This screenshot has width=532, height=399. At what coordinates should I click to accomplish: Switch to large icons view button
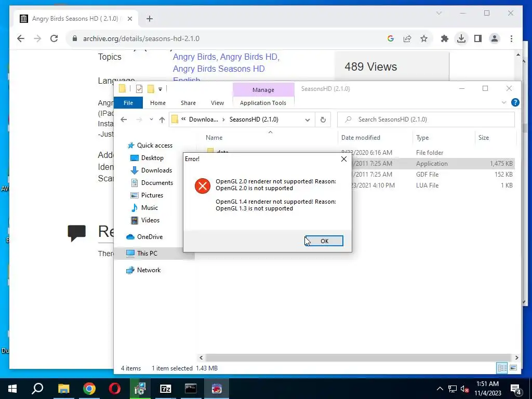coord(513,368)
